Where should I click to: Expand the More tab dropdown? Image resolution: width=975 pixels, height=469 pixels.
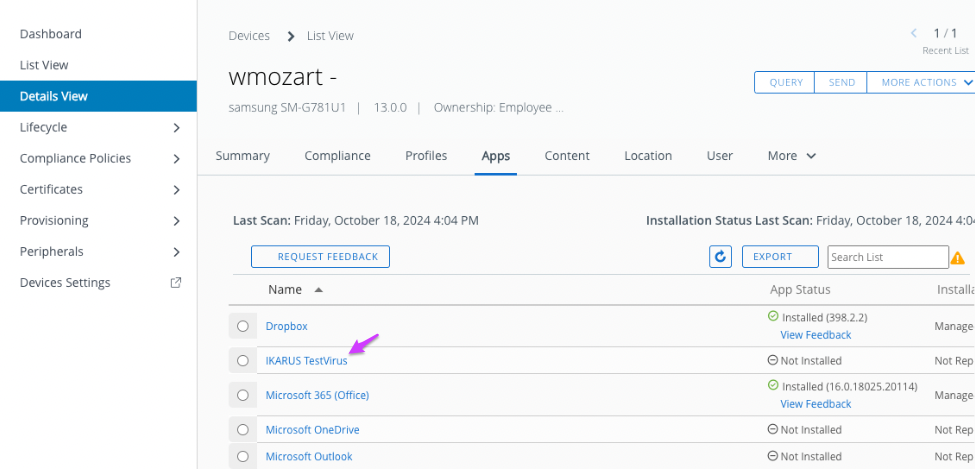792,156
